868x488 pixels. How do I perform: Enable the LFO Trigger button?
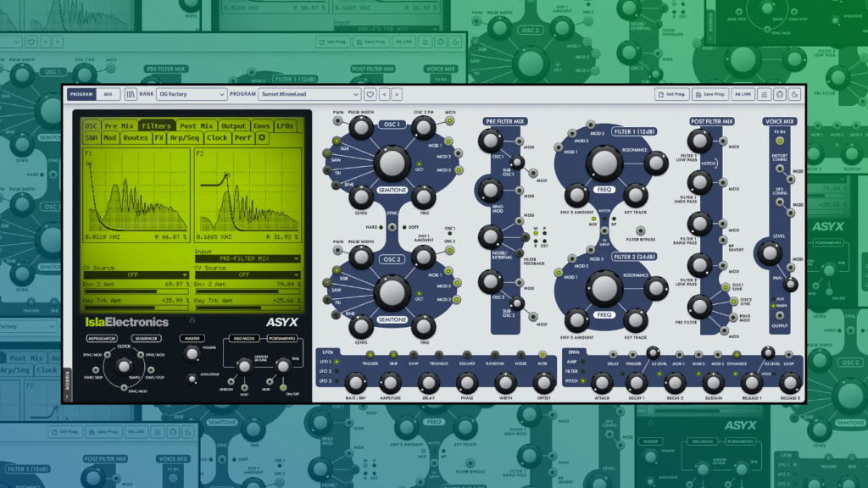370,355
